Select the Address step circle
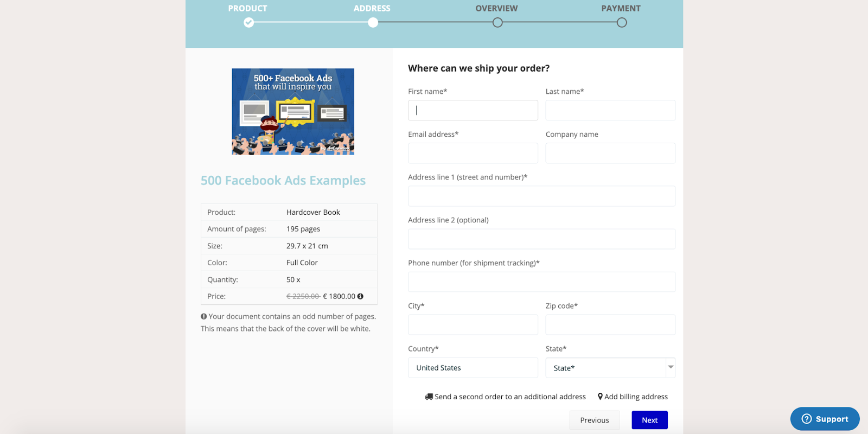The width and height of the screenshot is (868, 434). [373, 22]
